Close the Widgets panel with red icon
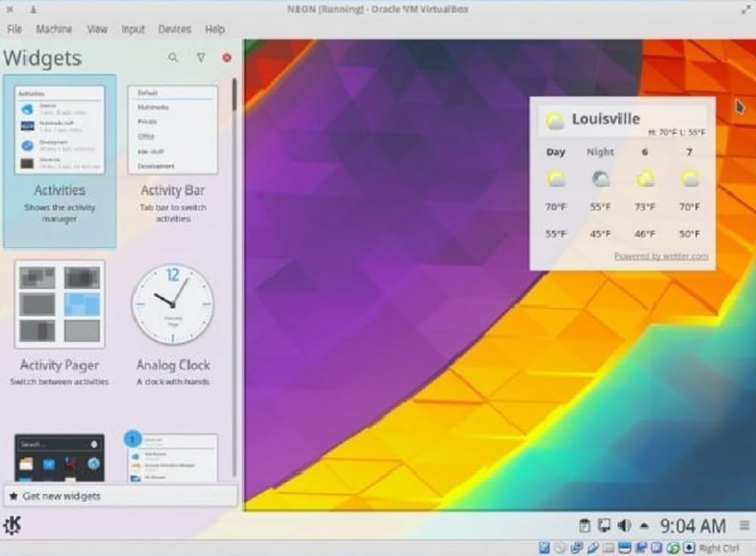Image resolution: width=756 pixels, height=556 pixels. (227, 58)
